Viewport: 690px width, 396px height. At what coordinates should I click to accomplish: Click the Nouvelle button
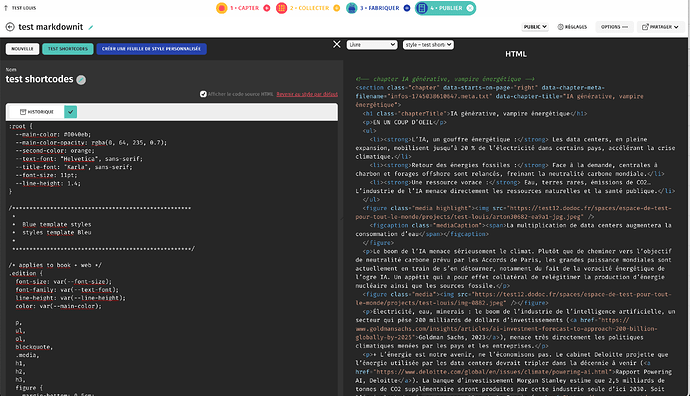coord(22,49)
